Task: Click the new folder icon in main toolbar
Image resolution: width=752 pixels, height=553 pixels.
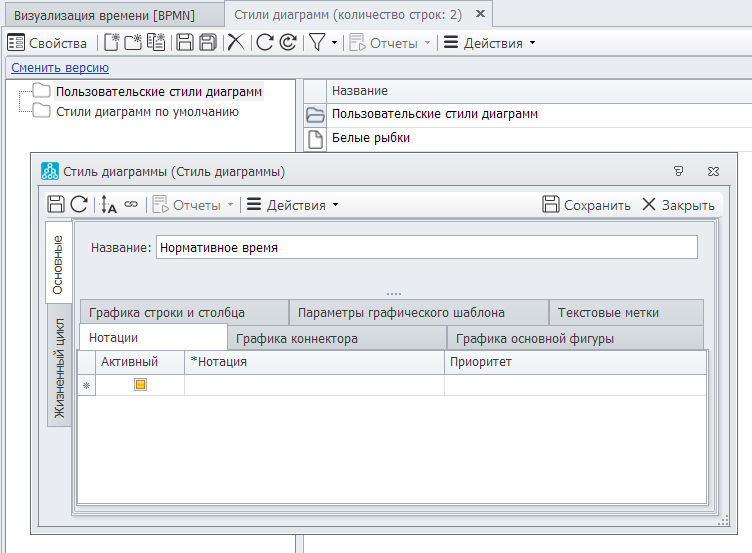Action: pos(133,42)
